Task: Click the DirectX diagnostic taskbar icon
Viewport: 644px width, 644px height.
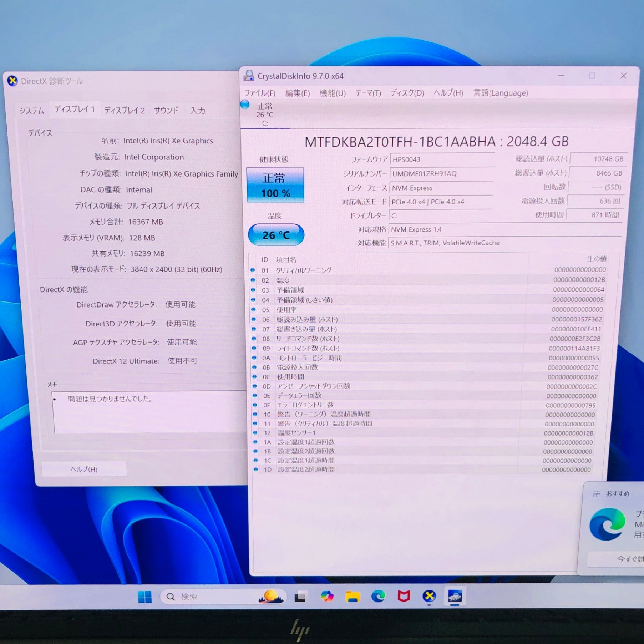Action: [429, 596]
